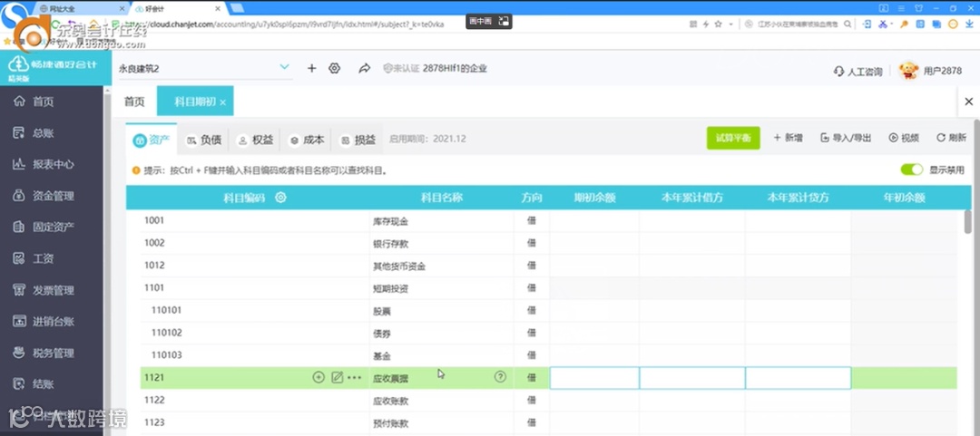
Task: Click the browser lightning speed icon
Action: point(706,24)
